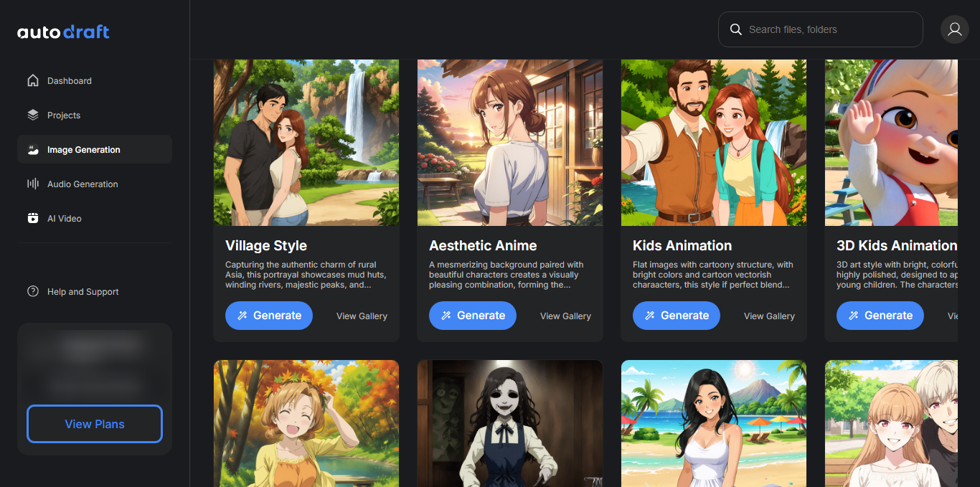Generate a Kids Animation image
The width and height of the screenshot is (980, 487).
click(677, 316)
